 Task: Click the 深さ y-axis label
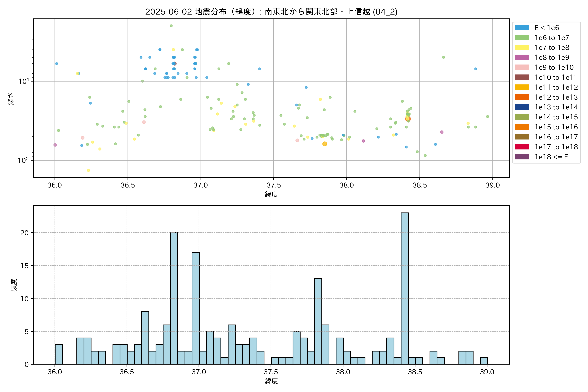coord(11,99)
